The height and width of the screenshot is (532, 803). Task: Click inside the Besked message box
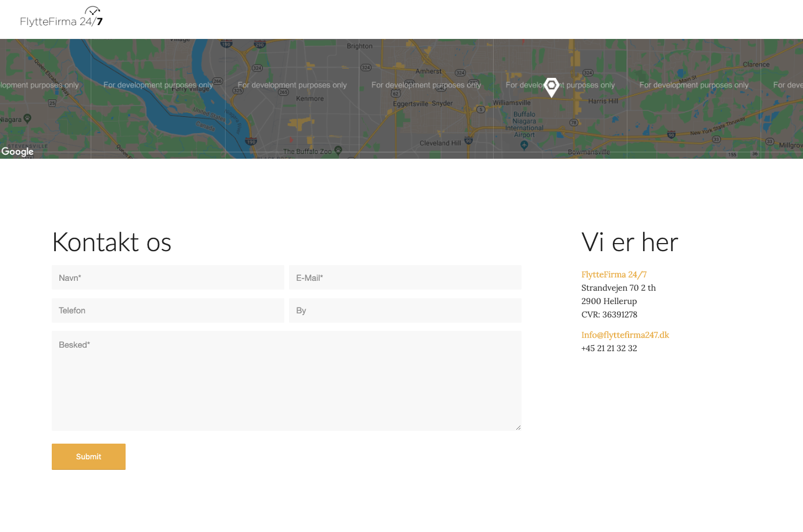coord(286,381)
